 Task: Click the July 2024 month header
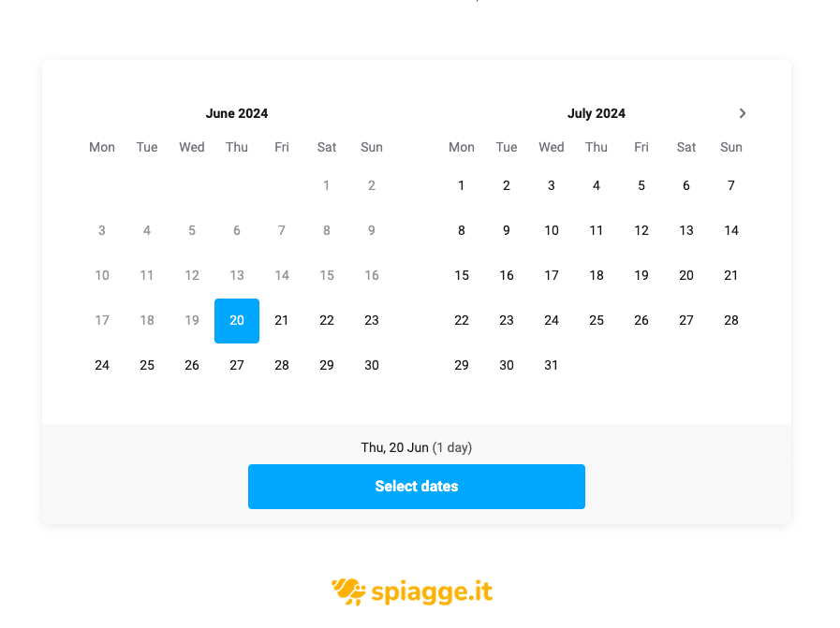click(x=597, y=113)
